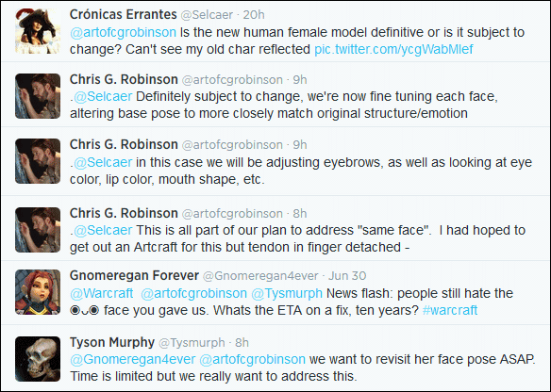
Task: Click the Tyson Murphy display name
Action: (112, 342)
